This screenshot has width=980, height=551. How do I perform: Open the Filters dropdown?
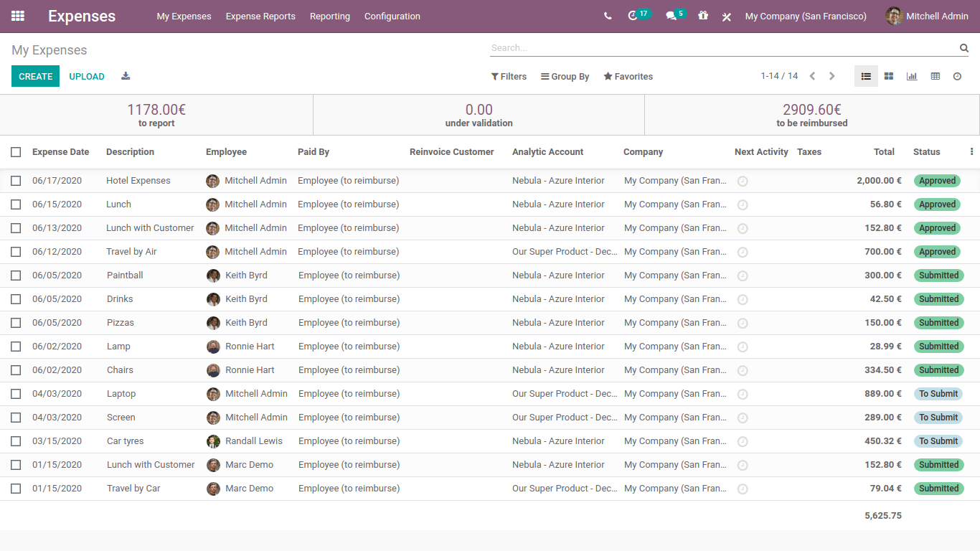(x=509, y=76)
